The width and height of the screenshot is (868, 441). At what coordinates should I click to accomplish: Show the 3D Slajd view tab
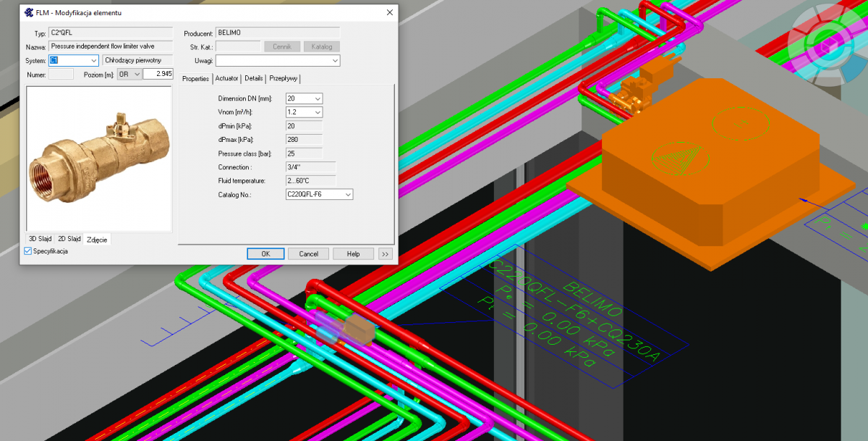point(40,239)
